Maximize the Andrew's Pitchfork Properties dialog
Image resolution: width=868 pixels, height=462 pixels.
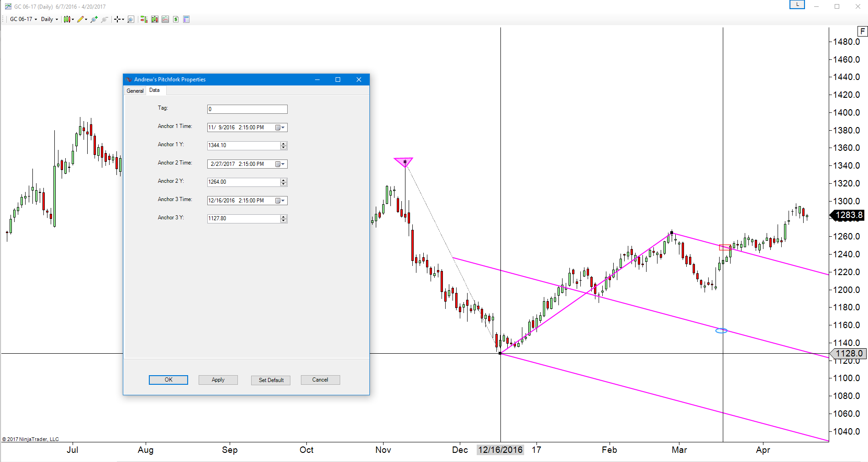[x=338, y=80]
